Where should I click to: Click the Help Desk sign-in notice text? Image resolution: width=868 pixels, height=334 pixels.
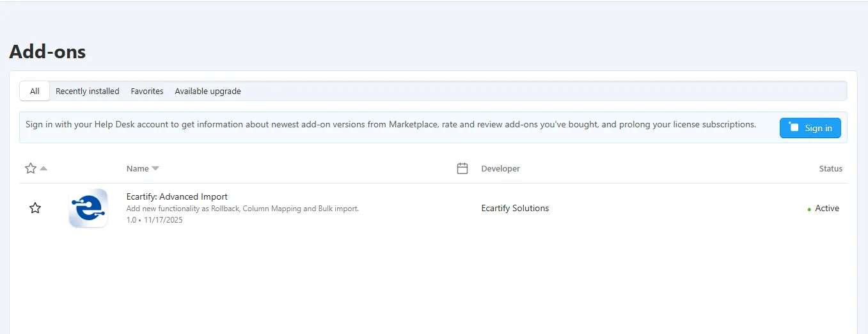391,124
